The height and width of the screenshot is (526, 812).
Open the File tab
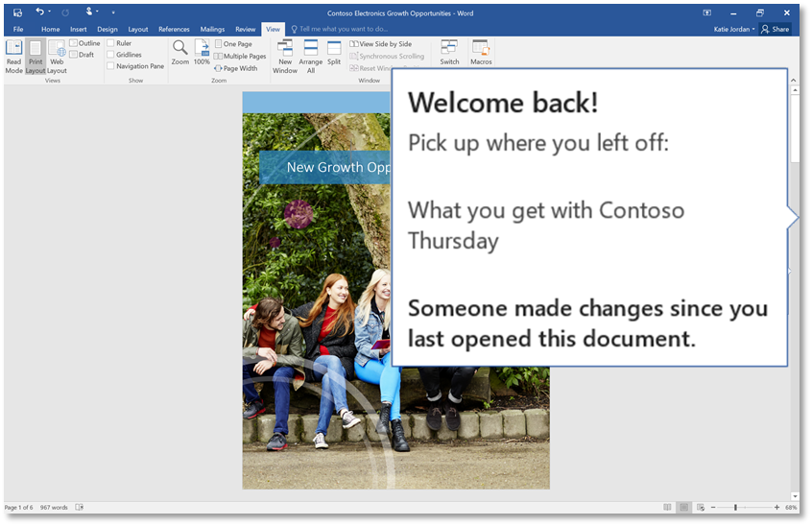point(18,29)
